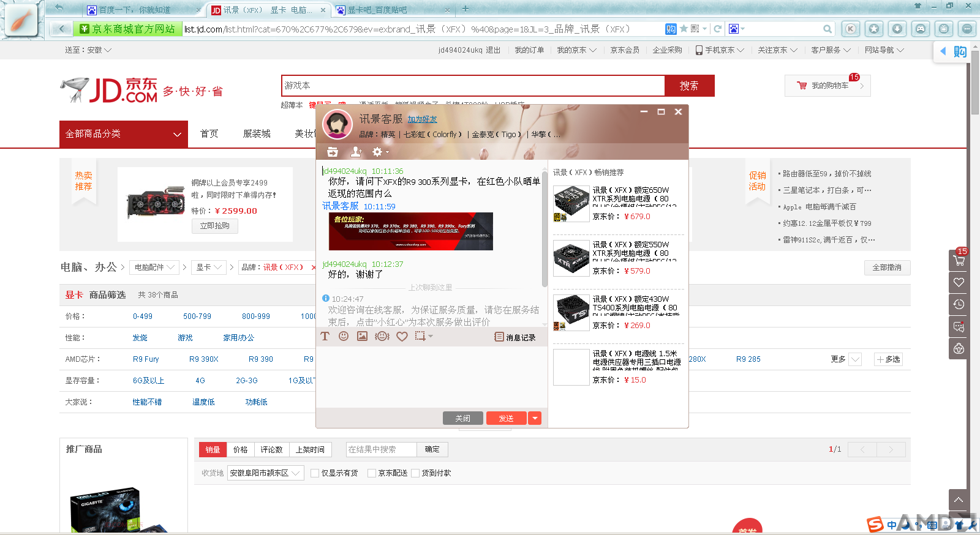Sort results by 上架时间

click(x=310, y=449)
